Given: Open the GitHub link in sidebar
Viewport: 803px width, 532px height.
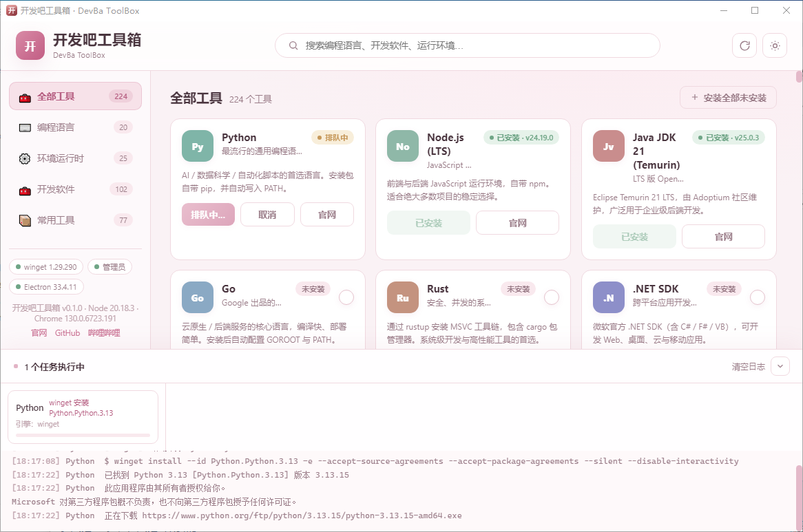Looking at the screenshot, I should pos(67,333).
